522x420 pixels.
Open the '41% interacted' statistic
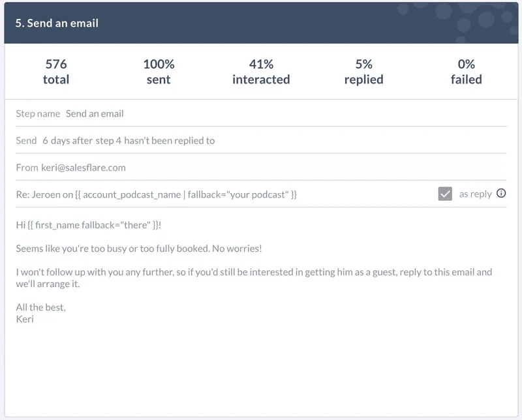coord(261,72)
